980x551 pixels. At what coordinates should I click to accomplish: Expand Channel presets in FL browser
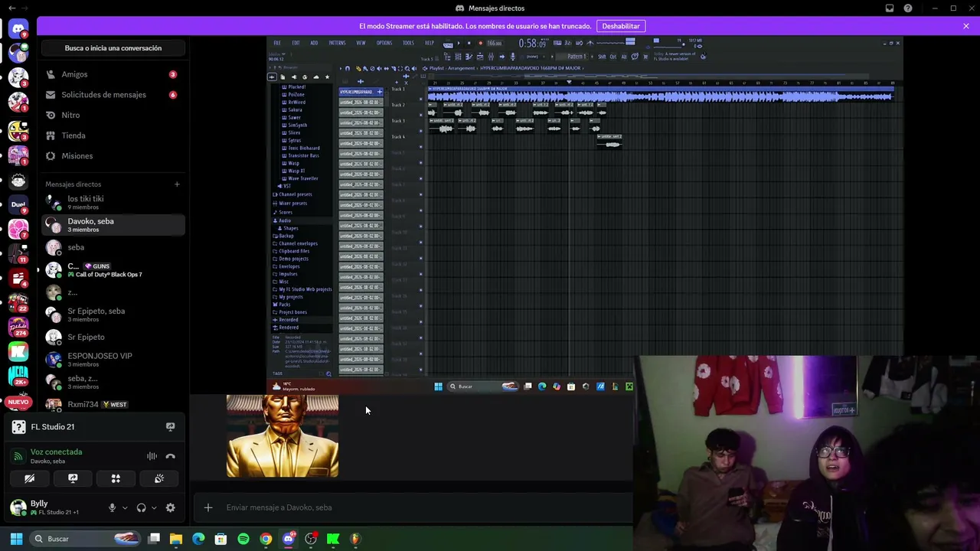tap(294, 194)
